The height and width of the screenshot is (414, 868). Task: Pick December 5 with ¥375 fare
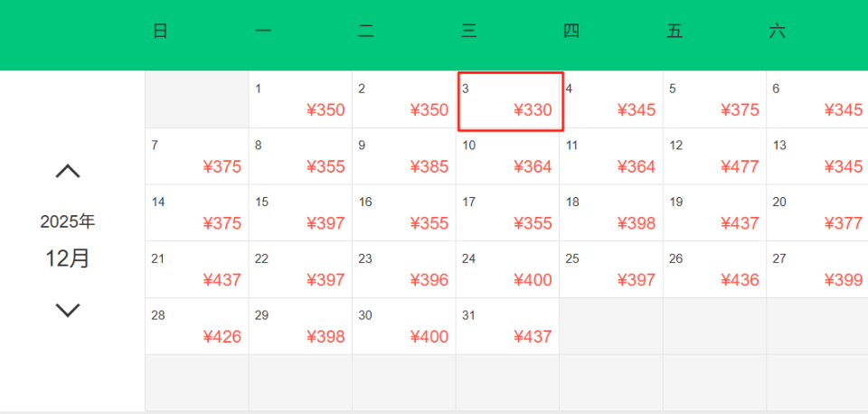(x=714, y=100)
